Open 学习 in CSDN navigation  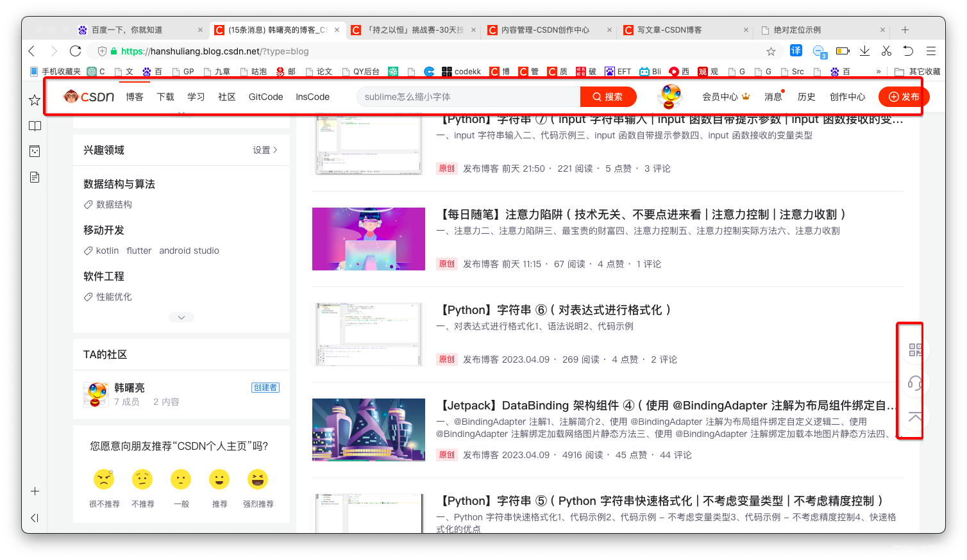coord(196,97)
